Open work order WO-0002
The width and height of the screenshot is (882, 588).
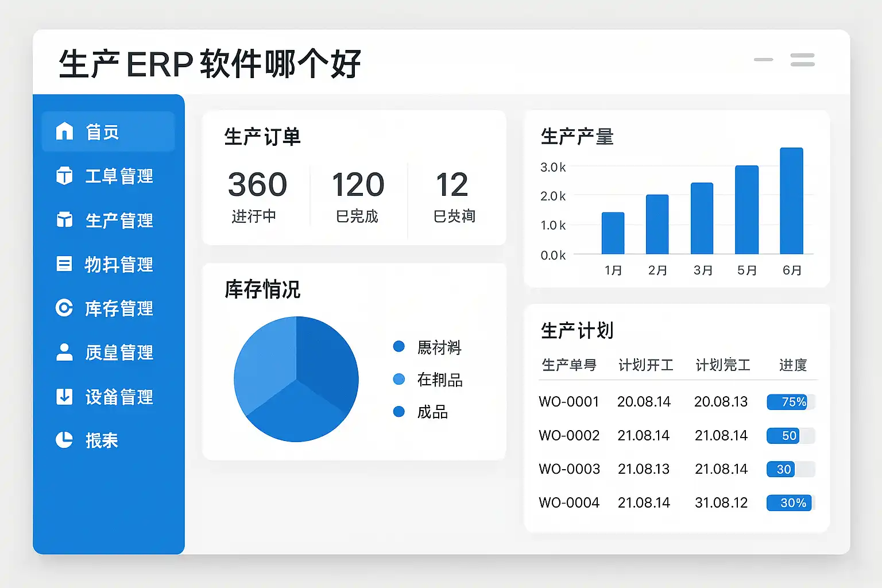click(x=569, y=436)
